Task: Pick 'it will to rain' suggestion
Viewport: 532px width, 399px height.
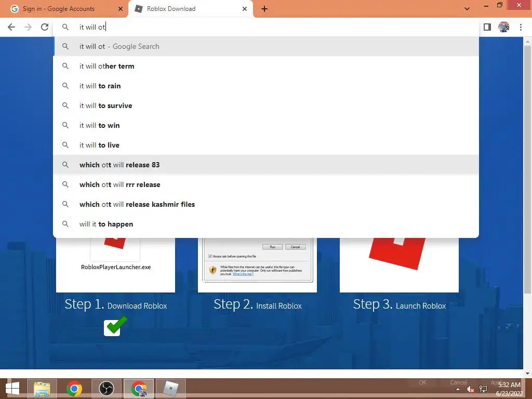Action: tap(266, 86)
